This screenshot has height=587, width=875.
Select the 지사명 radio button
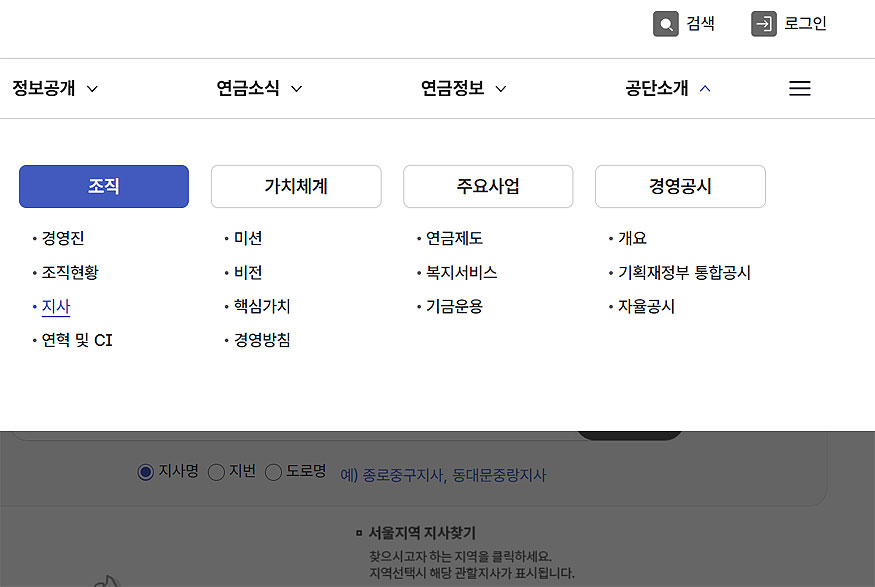point(146,472)
